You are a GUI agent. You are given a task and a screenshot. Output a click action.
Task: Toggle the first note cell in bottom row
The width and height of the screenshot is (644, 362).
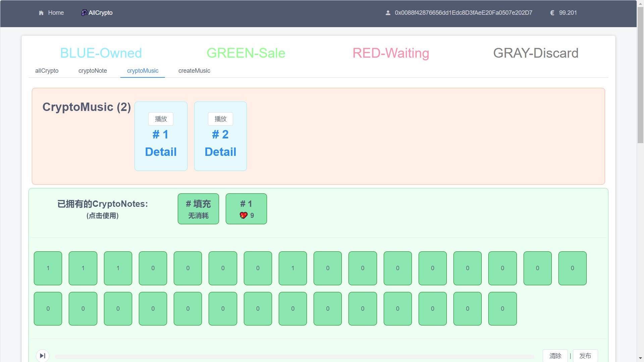click(x=48, y=309)
